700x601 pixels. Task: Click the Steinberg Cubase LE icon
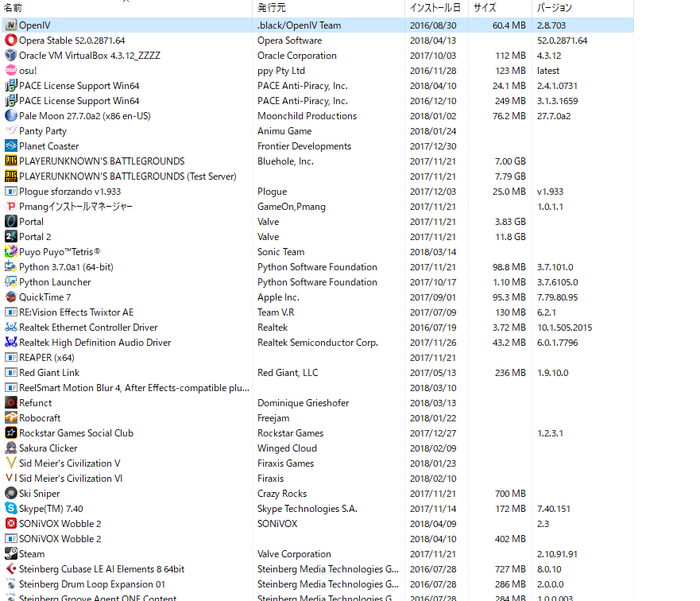tap(10, 569)
